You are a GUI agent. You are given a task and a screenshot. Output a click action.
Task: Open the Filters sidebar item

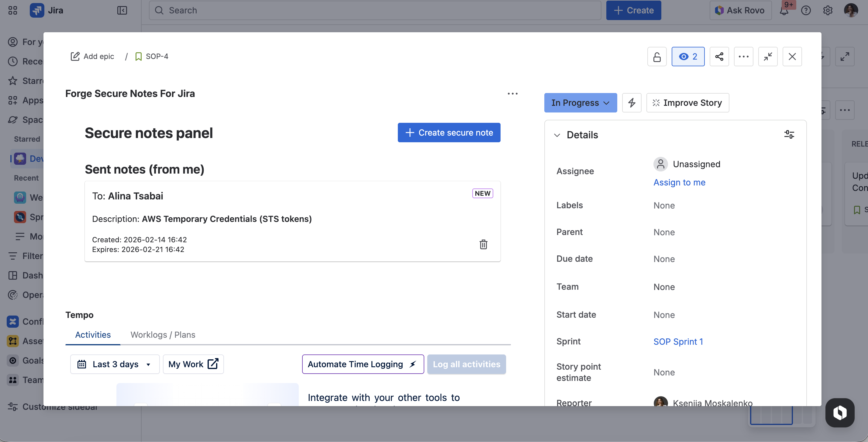(x=25, y=256)
